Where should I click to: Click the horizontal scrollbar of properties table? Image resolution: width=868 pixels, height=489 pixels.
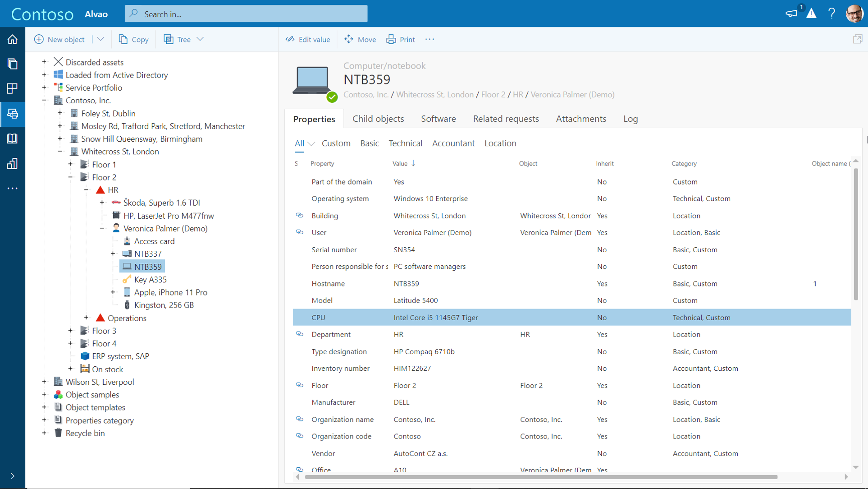click(541, 477)
